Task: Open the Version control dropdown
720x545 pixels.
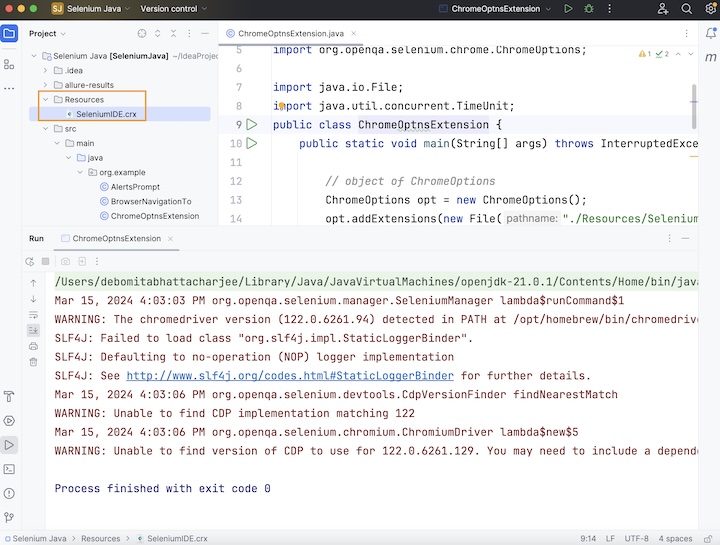Action: tap(173, 9)
